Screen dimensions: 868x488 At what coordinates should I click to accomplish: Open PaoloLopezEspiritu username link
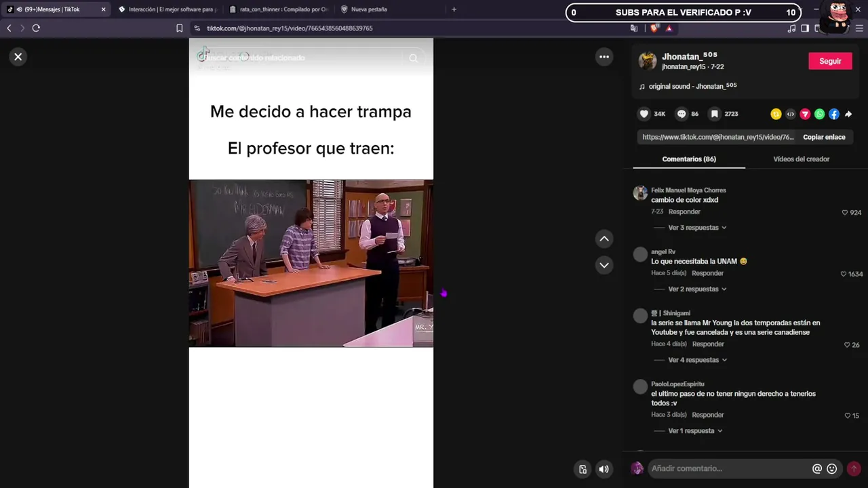click(x=677, y=384)
